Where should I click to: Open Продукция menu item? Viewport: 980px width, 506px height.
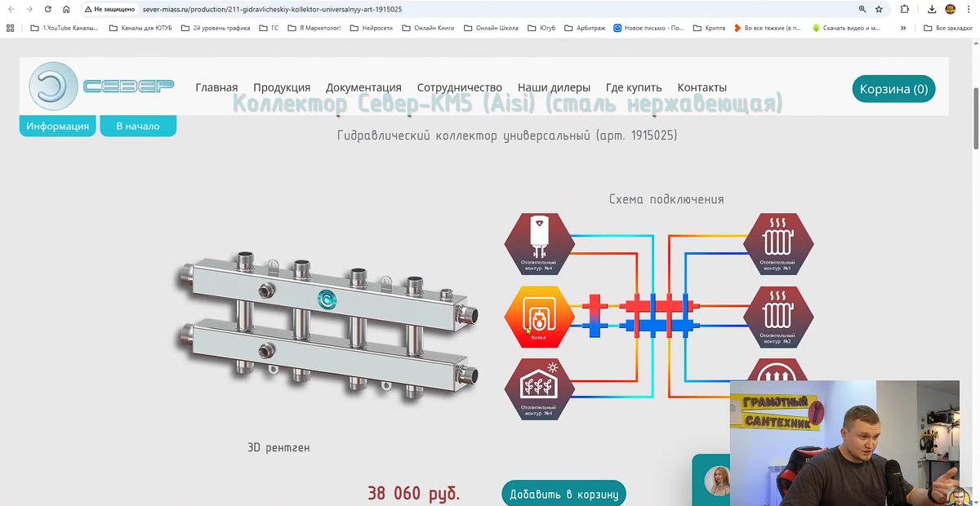pyautogui.click(x=282, y=87)
